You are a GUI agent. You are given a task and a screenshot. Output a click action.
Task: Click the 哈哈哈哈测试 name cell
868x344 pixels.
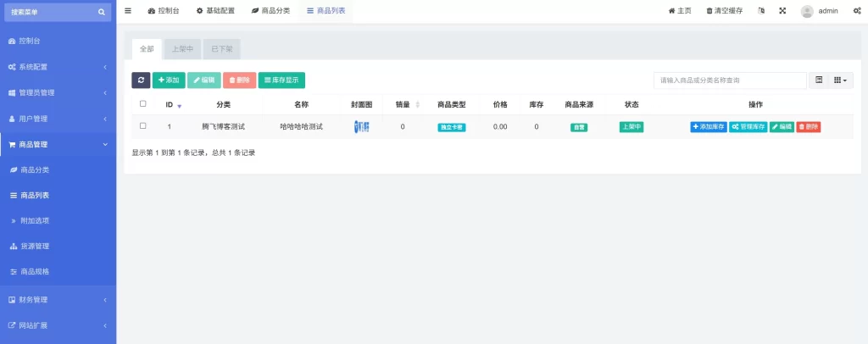coord(302,126)
